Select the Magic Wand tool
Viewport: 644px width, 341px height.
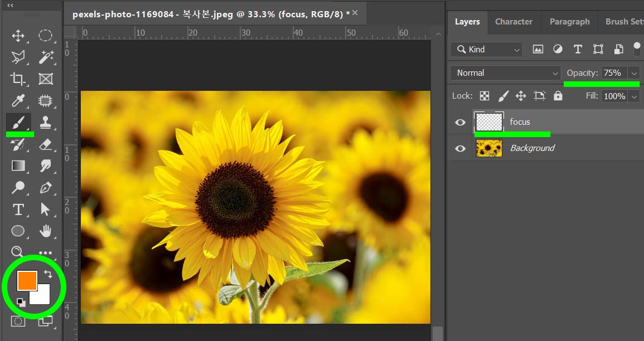point(45,57)
